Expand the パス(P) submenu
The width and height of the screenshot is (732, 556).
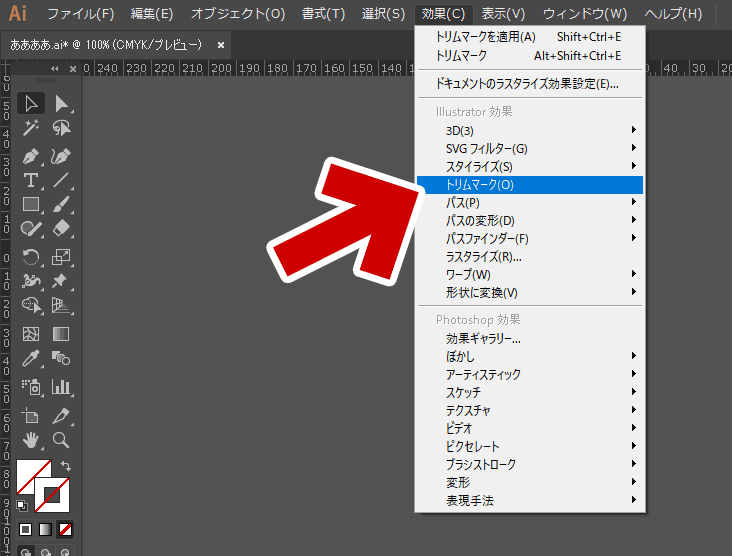(530, 203)
